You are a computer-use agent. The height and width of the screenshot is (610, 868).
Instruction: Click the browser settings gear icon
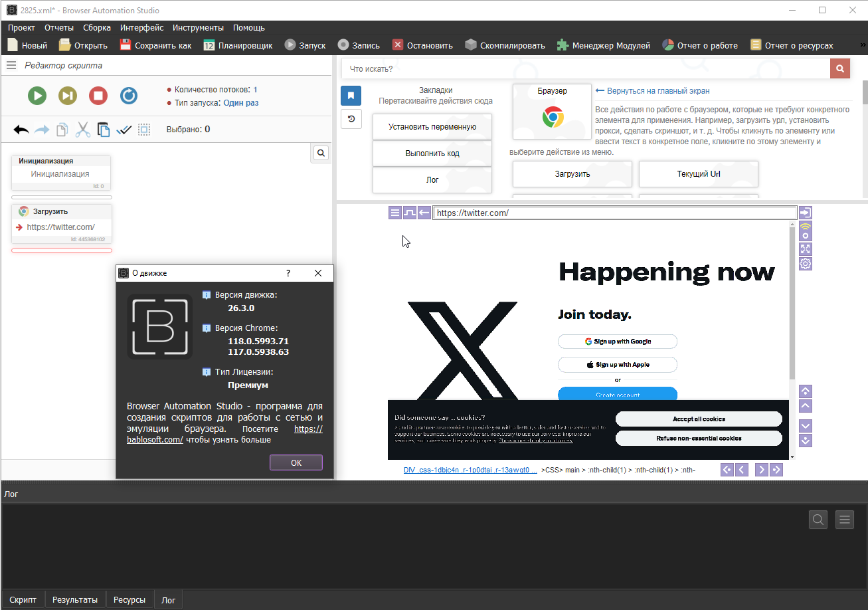coord(805,264)
